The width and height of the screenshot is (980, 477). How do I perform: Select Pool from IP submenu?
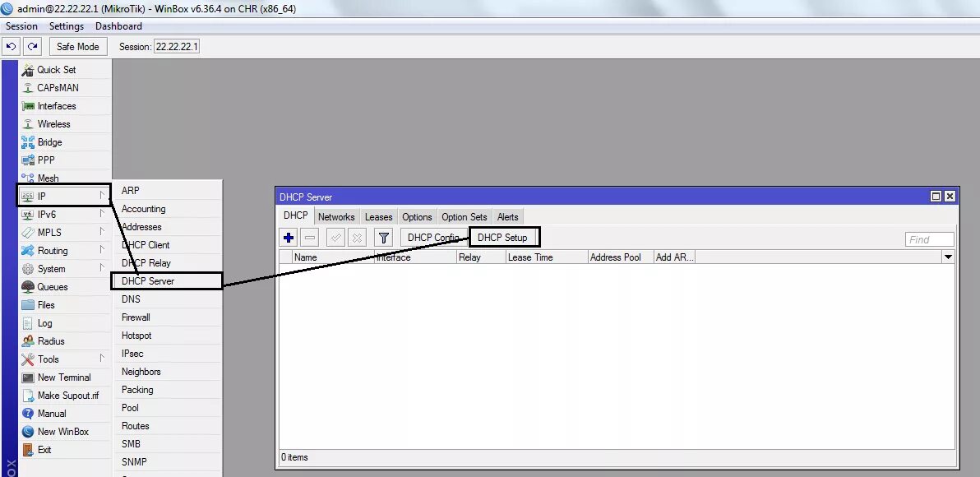pos(130,408)
